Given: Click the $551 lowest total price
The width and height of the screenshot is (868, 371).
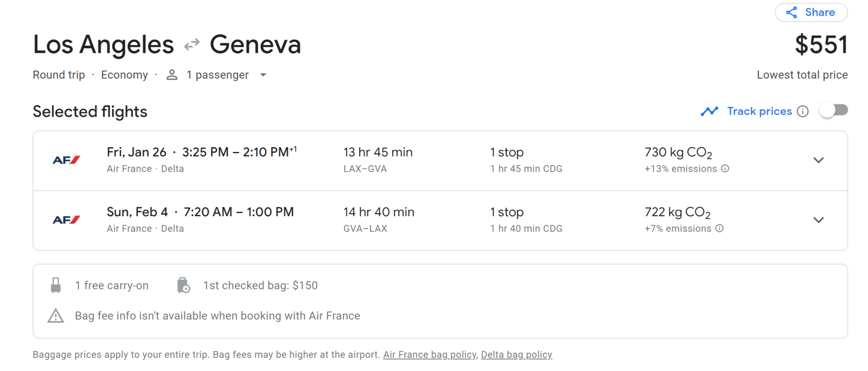Looking at the screenshot, I should pos(821,45).
